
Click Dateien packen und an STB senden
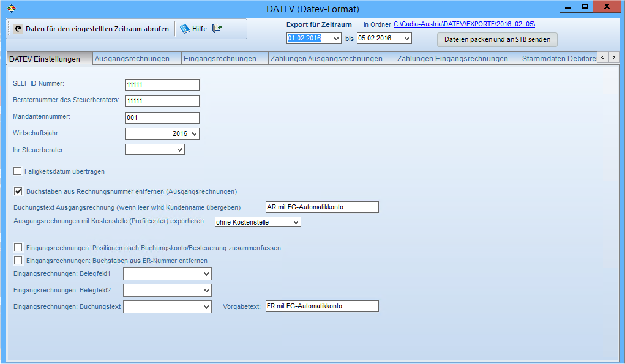(x=498, y=39)
